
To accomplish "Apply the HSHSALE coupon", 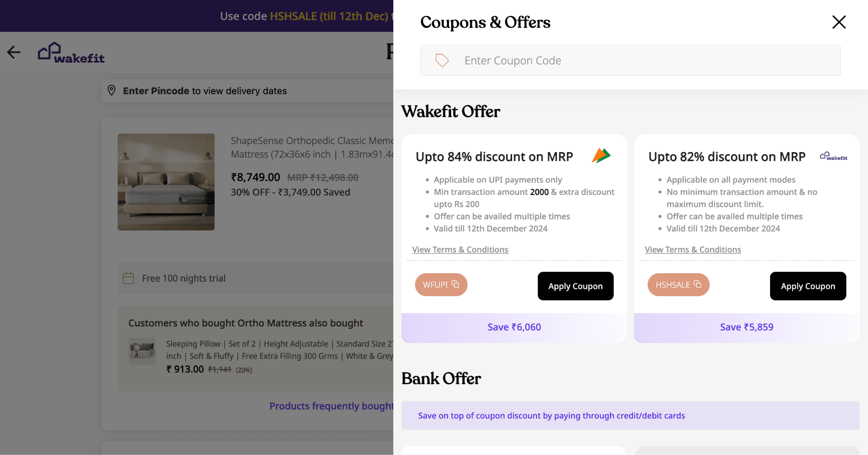I will tap(808, 286).
